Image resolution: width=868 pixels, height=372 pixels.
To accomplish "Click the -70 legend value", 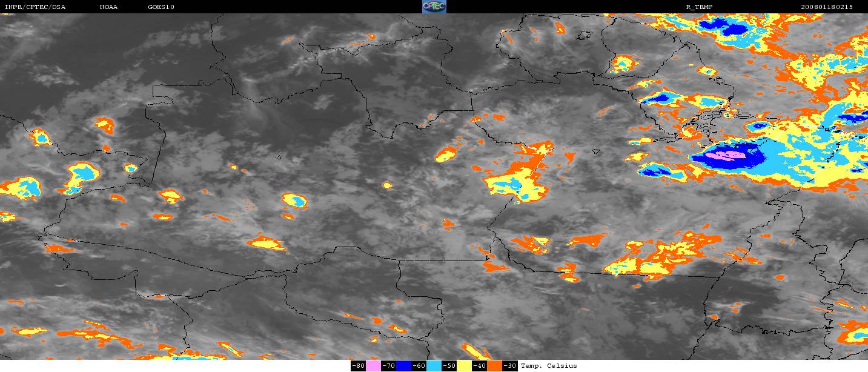I will click(388, 366).
